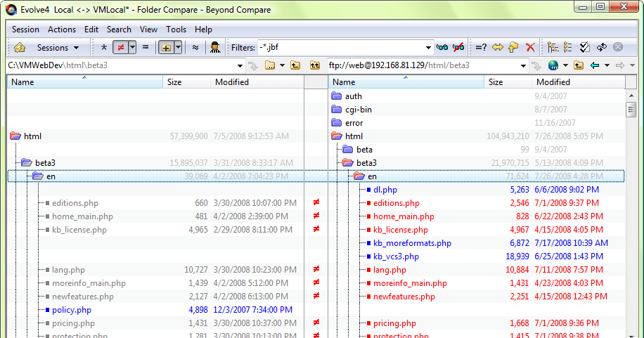The image size is (644, 338).
Task: Select the right auth folder
Action: coord(353,96)
